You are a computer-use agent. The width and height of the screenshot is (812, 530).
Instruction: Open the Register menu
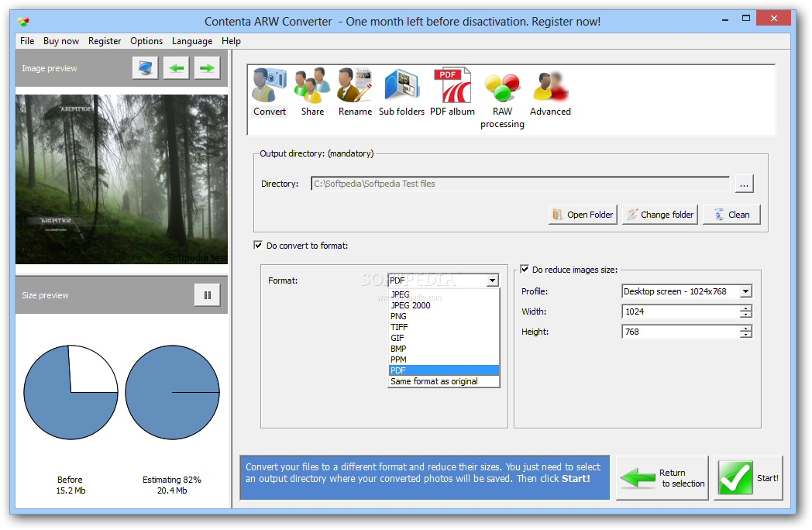coord(105,41)
